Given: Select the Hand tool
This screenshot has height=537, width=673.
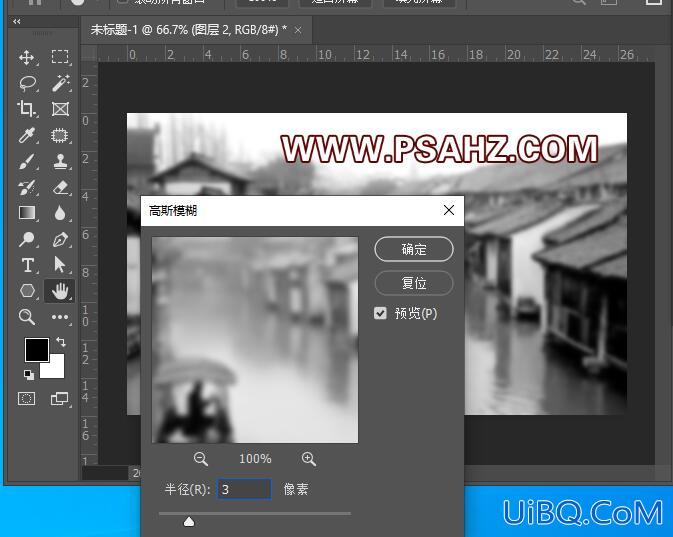Looking at the screenshot, I should point(60,291).
